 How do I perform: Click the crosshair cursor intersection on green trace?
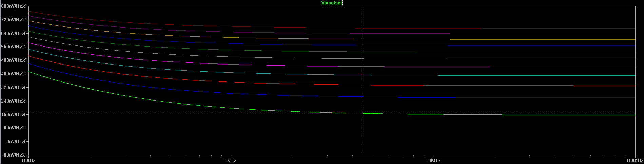(362, 113)
